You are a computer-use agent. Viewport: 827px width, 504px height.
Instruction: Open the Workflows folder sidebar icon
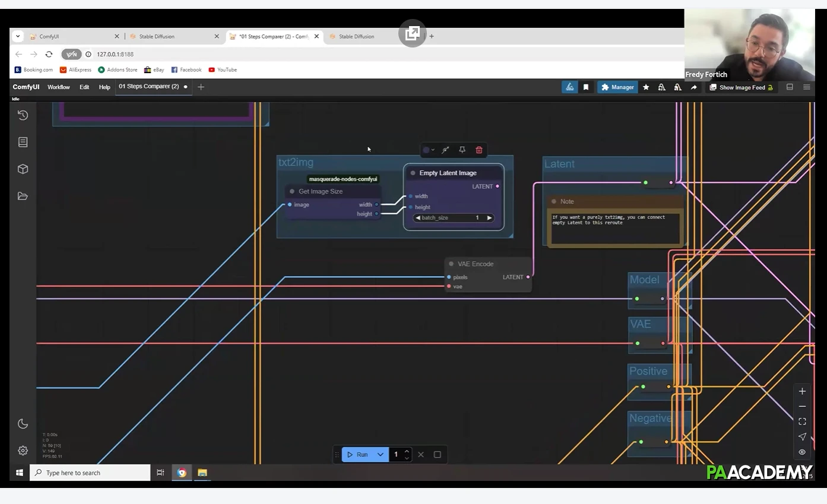coord(23,196)
